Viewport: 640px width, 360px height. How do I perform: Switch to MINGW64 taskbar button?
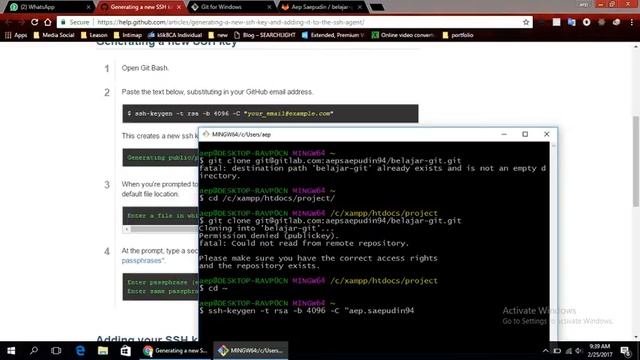pos(251,351)
